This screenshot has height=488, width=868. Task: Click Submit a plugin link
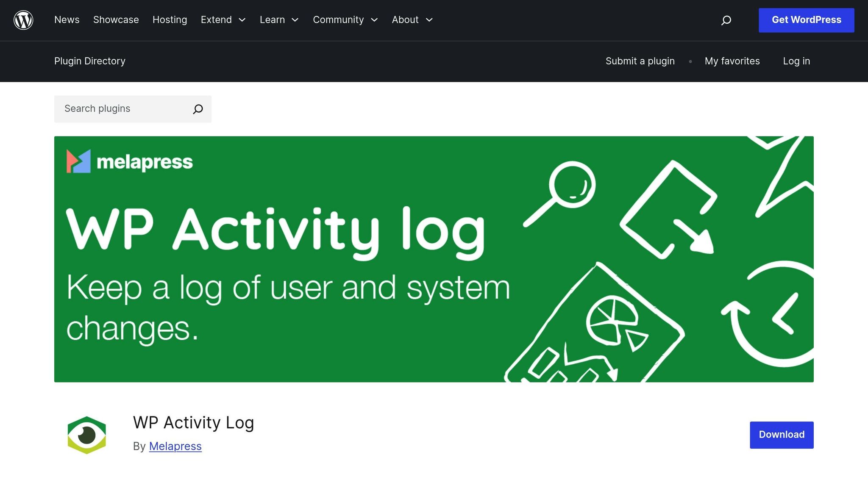pyautogui.click(x=640, y=61)
